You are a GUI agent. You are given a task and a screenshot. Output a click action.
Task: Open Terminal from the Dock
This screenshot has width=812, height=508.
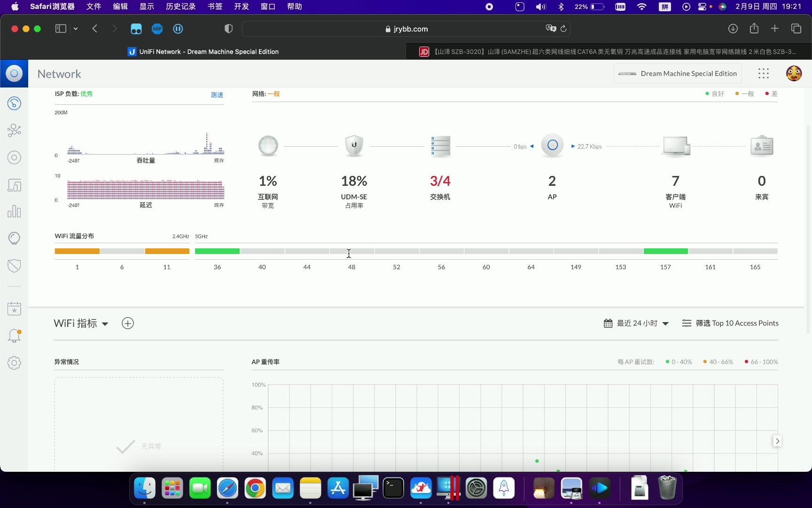(393, 488)
